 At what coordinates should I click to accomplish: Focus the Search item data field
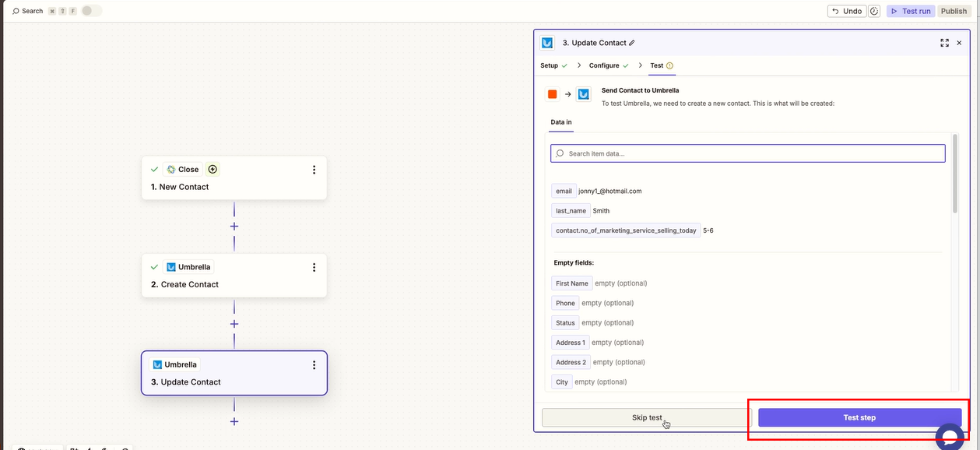pyautogui.click(x=747, y=153)
